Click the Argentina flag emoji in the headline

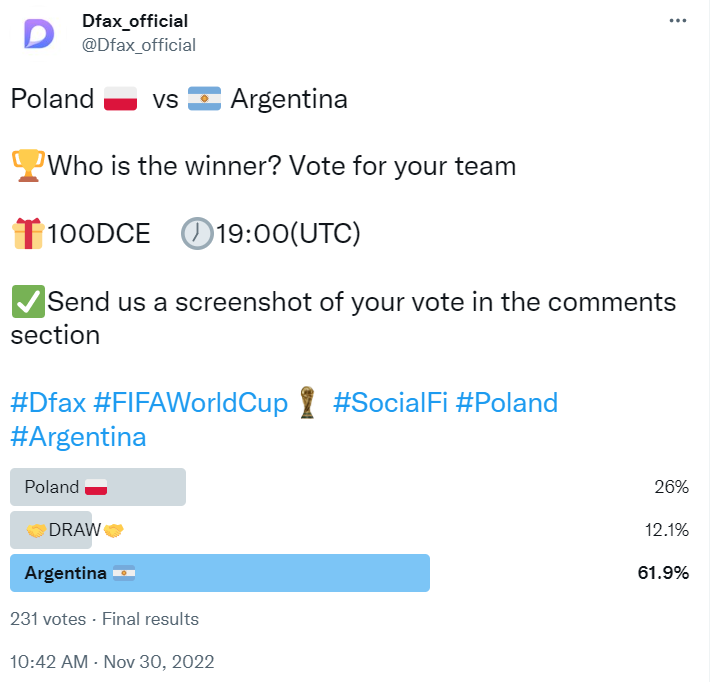tap(205, 99)
